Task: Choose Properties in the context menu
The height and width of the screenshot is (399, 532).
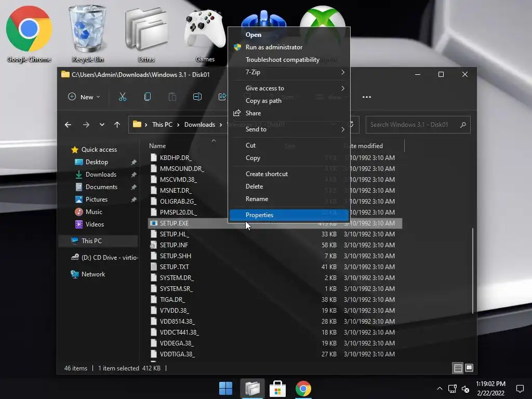Action: click(x=289, y=215)
